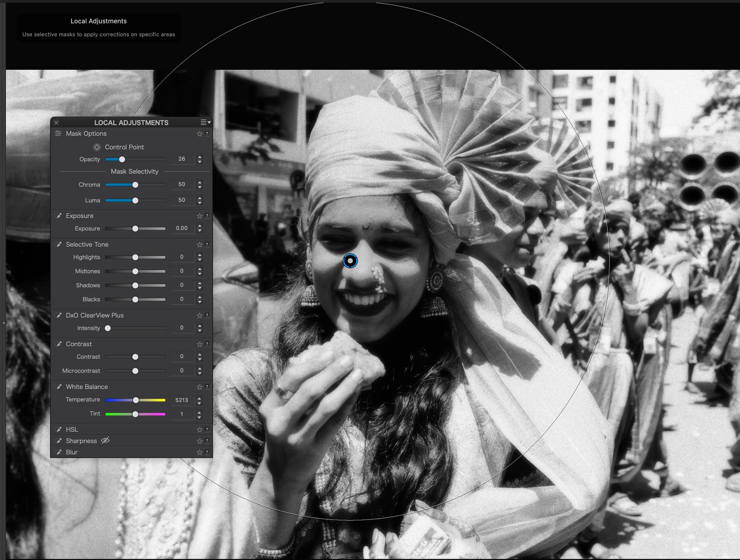Toggle the Blur section favorite star
The height and width of the screenshot is (560, 740).
[x=199, y=452]
